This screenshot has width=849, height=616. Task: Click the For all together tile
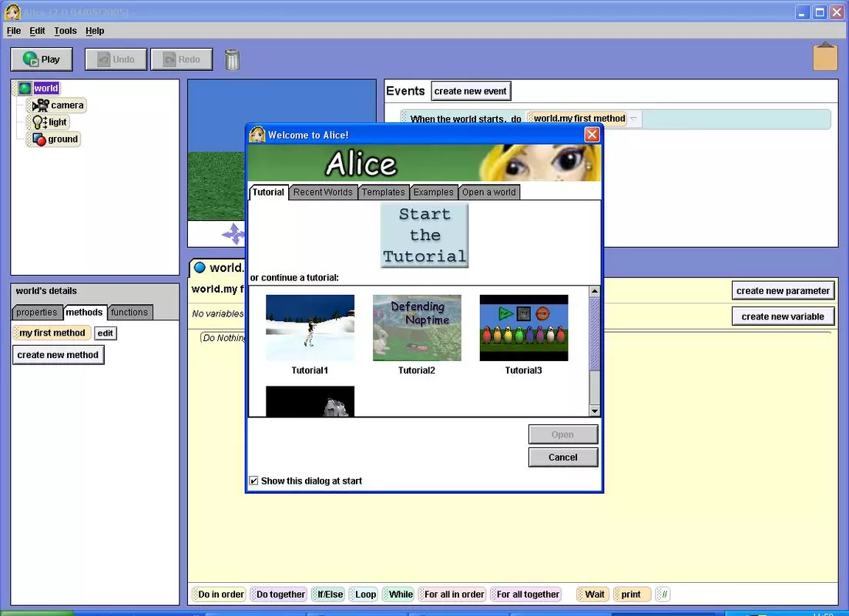pyautogui.click(x=526, y=594)
